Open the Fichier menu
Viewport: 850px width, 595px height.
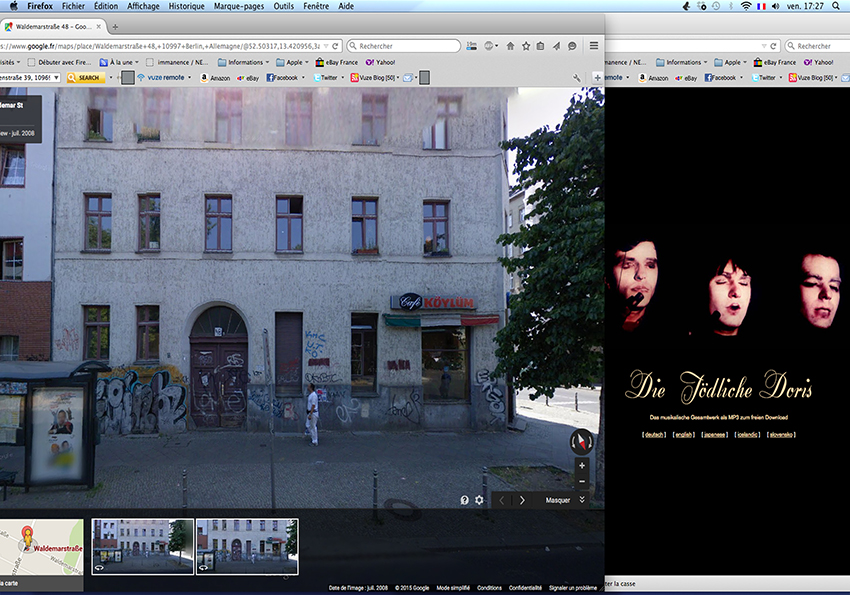73,6
